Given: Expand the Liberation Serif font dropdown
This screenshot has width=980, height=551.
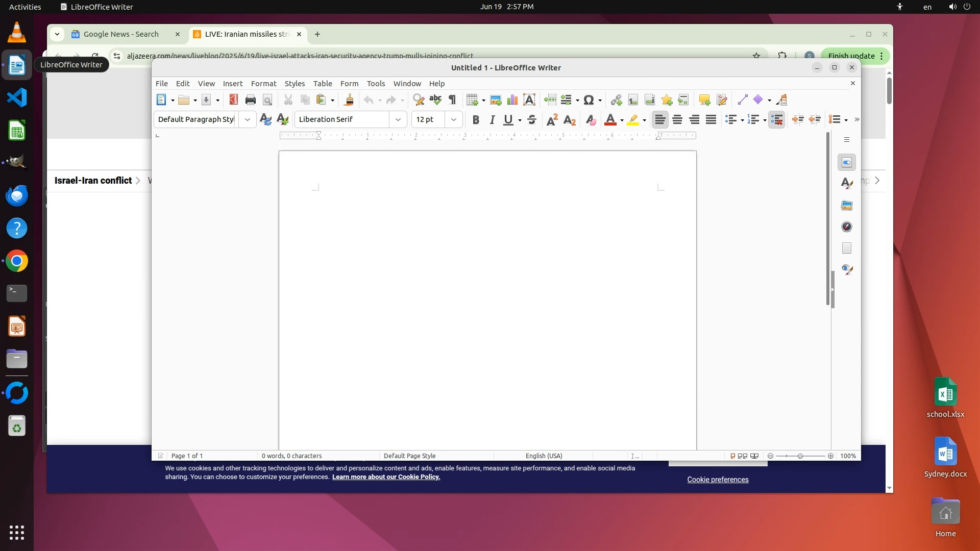Looking at the screenshot, I should click(398, 119).
